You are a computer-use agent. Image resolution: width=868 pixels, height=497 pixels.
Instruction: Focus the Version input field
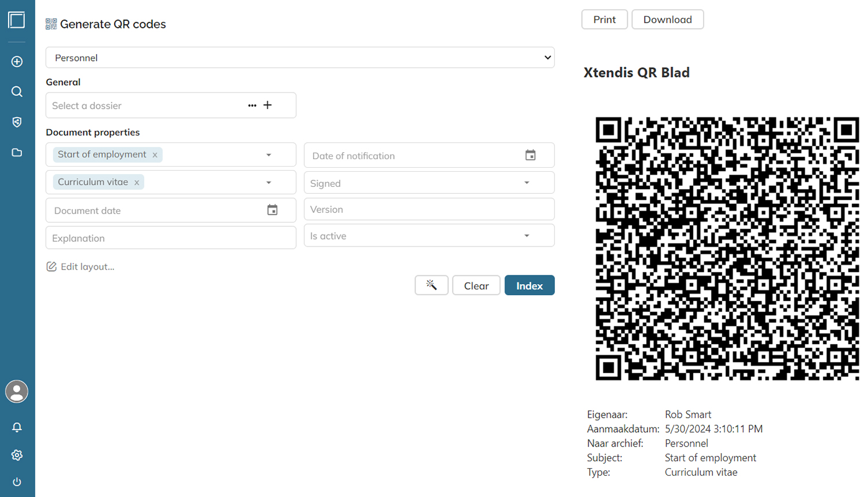coord(429,209)
